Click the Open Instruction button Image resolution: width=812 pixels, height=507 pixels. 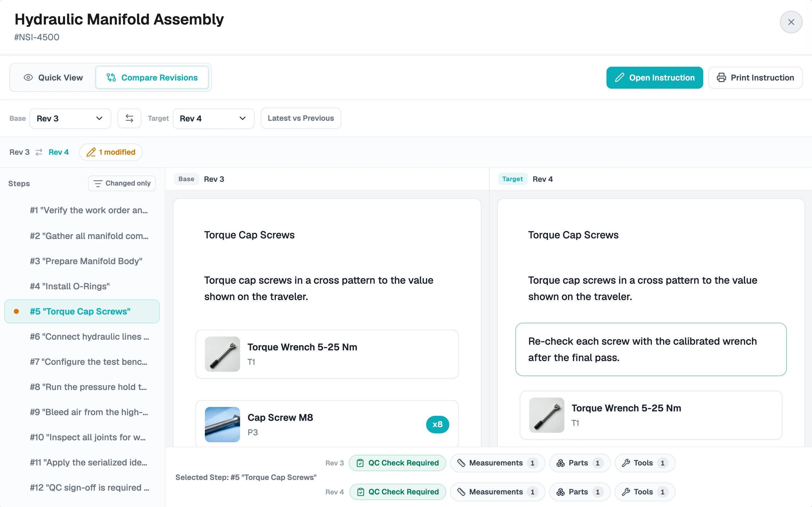click(x=655, y=77)
